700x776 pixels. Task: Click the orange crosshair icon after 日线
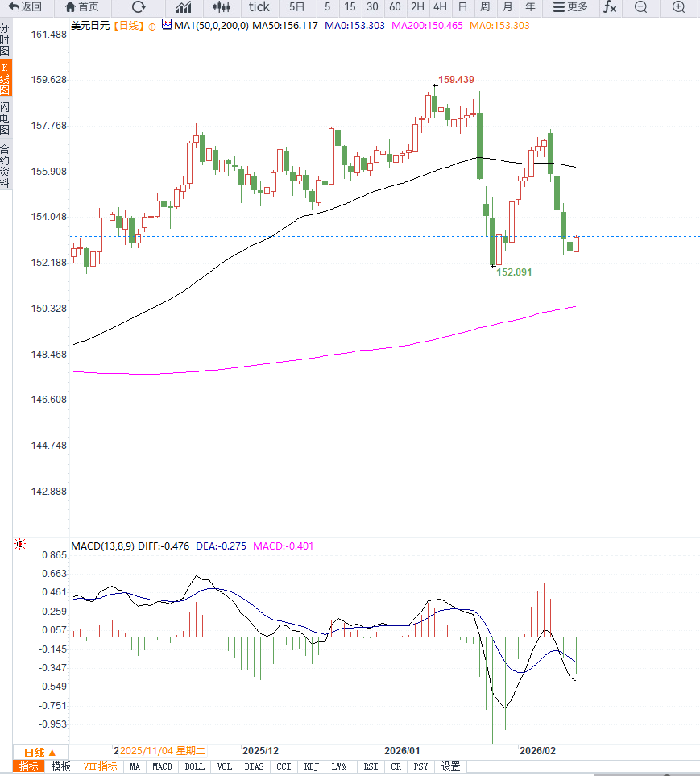point(152,27)
